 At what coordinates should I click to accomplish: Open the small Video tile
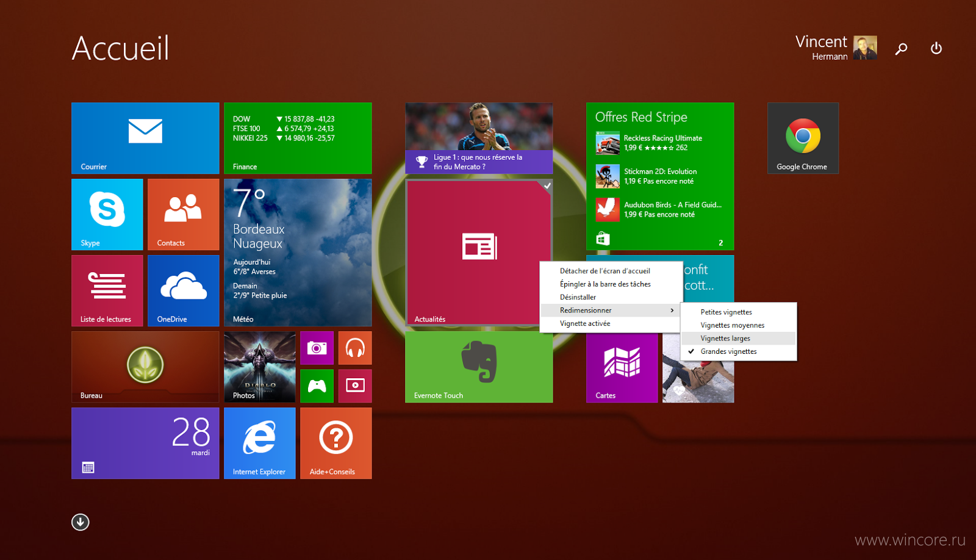tap(355, 386)
